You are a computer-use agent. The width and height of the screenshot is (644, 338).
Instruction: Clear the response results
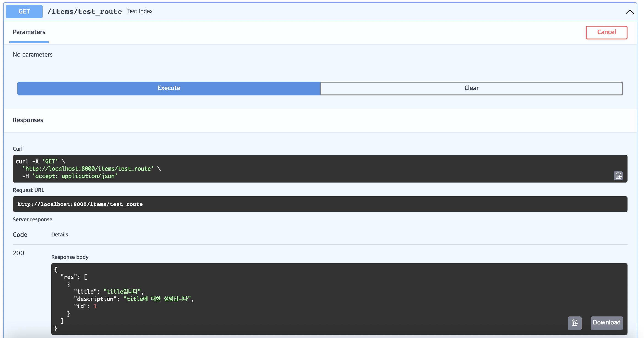tap(471, 88)
